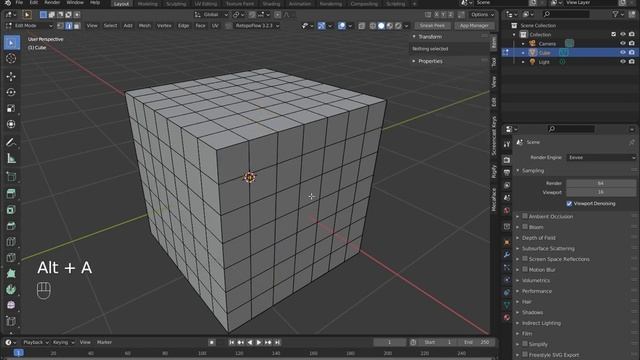The height and width of the screenshot is (360, 640).
Task: Switch to edge select mode
Action: tap(69, 26)
